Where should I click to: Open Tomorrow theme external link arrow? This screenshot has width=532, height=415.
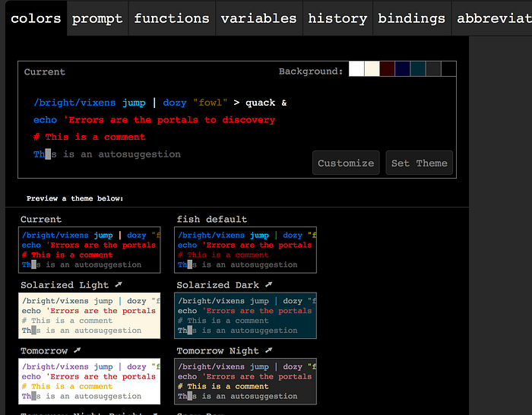click(x=78, y=350)
